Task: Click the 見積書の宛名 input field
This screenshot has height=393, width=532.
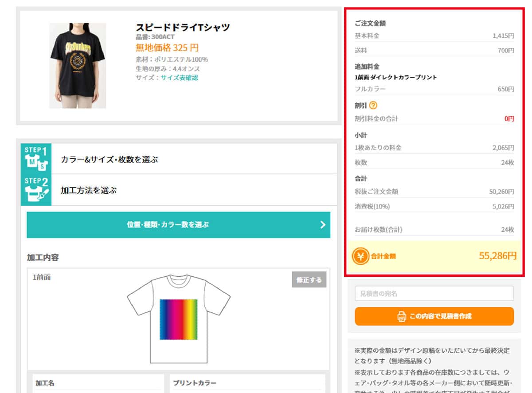Action: pyautogui.click(x=434, y=293)
